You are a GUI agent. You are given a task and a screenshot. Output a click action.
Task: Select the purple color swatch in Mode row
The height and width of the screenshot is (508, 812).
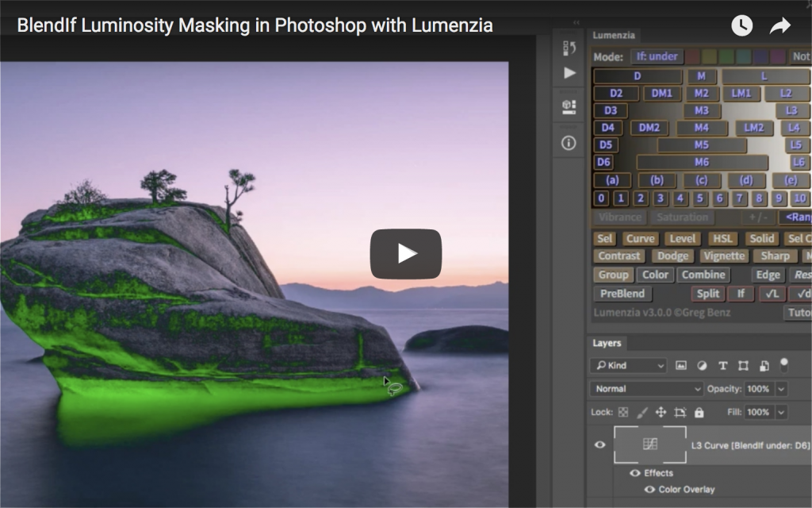pyautogui.click(x=778, y=56)
